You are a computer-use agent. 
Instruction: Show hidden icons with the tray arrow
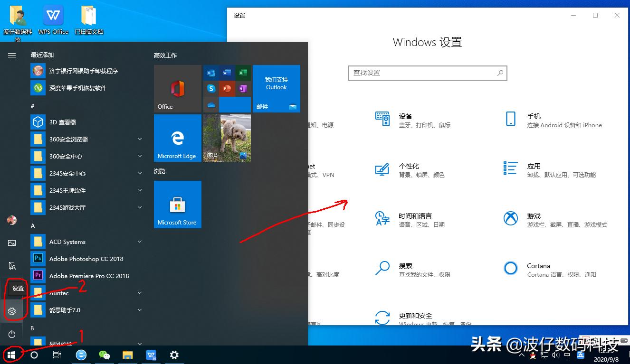(x=522, y=355)
